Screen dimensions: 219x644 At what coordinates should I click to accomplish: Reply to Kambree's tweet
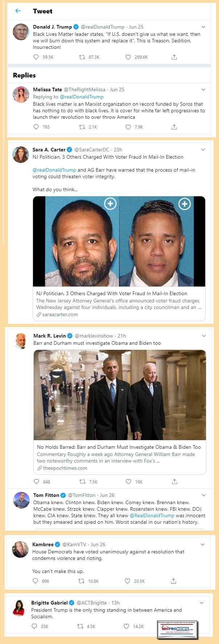coord(35,581)
